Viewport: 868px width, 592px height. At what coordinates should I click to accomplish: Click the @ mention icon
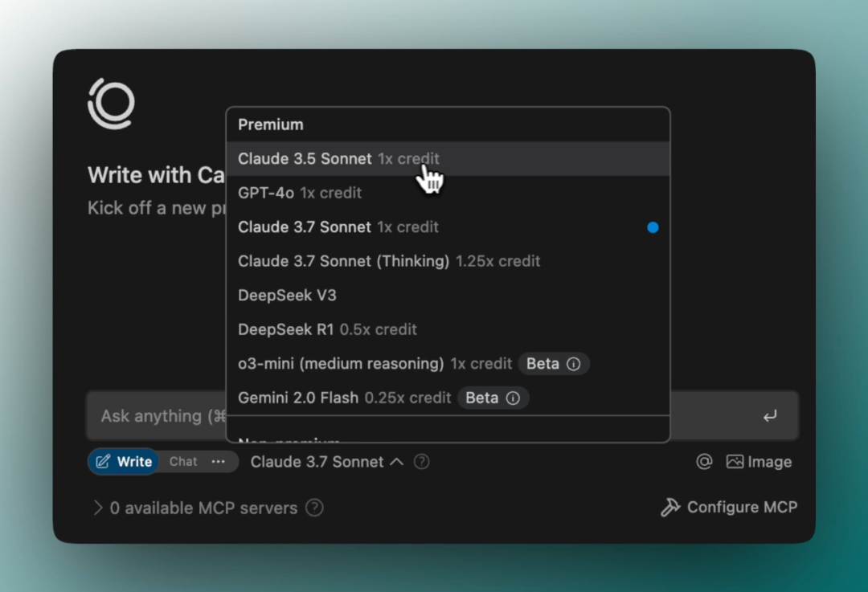point(704,462)
